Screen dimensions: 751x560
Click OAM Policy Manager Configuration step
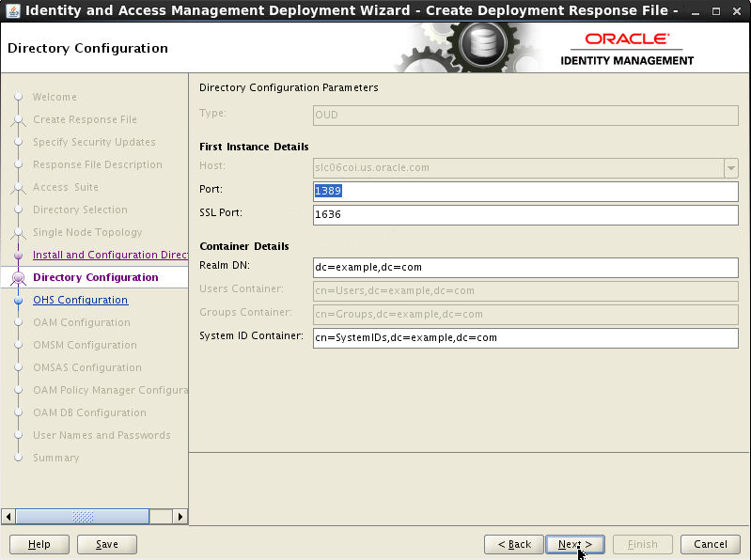tap(110, 390)
